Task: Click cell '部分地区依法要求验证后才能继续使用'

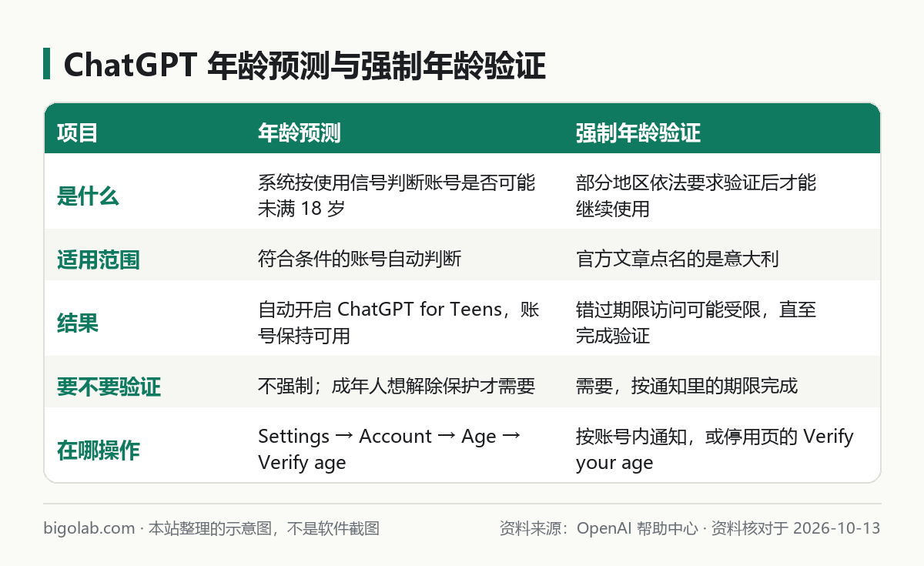Action: pos(696,196)
